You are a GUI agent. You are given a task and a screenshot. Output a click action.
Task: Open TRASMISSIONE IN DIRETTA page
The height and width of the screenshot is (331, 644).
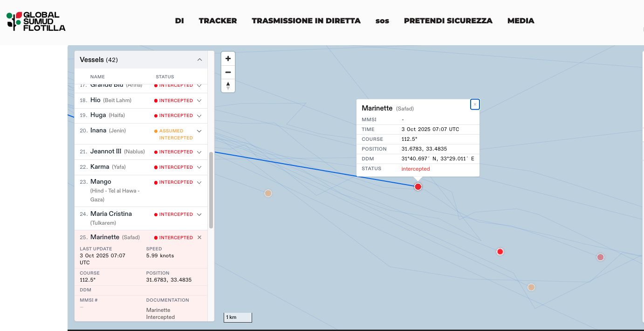[x=306, y=21]
